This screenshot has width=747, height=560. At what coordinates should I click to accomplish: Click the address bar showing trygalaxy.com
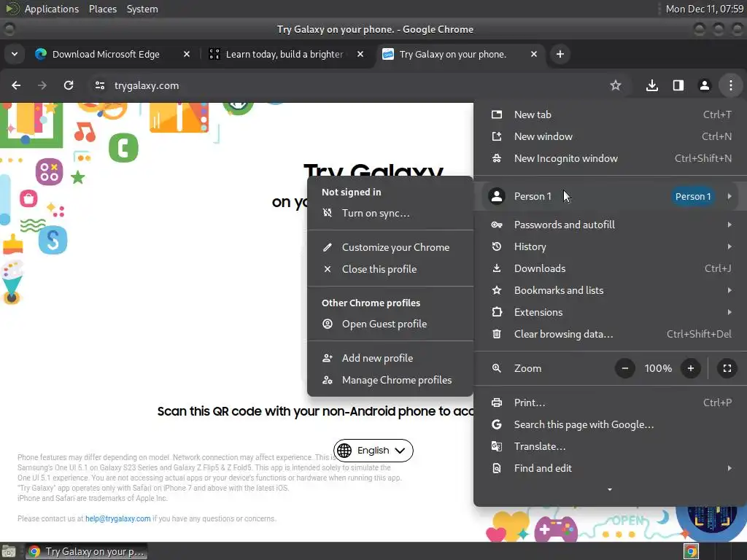(352, 85)
